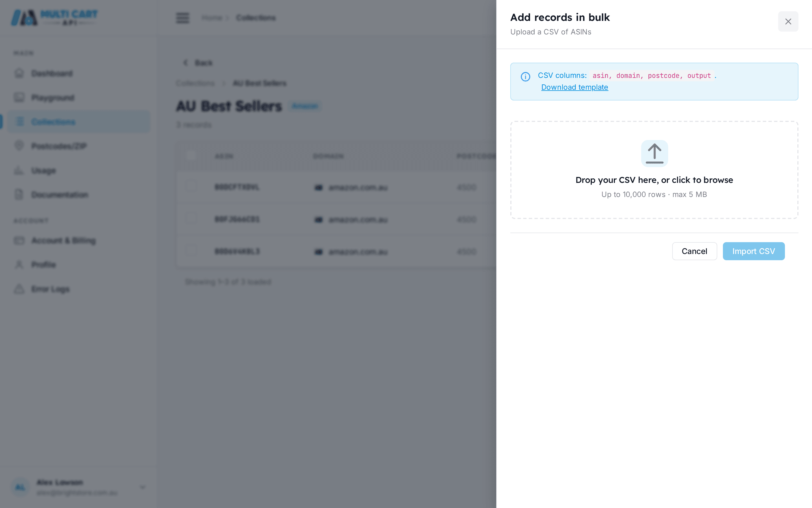Open the Profile page
This screenshot has width=812, height=508.
coord(78,264)
